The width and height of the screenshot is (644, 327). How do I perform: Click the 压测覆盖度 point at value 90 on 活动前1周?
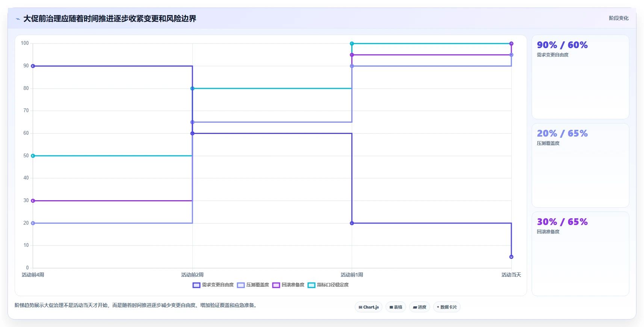click(x=352, y=66)
